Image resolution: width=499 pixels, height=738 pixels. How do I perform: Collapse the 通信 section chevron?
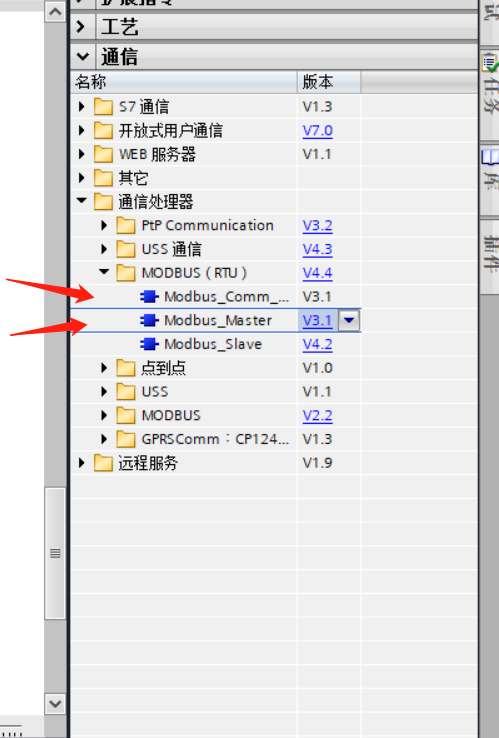82,57
